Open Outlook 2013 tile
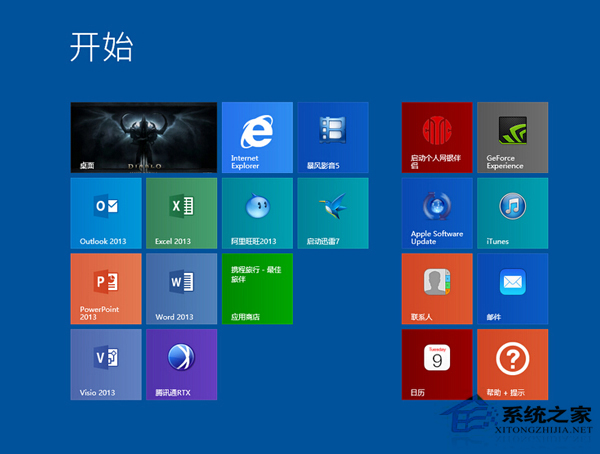This screenshot has width=600, height=454. click(x=106, y=213)
